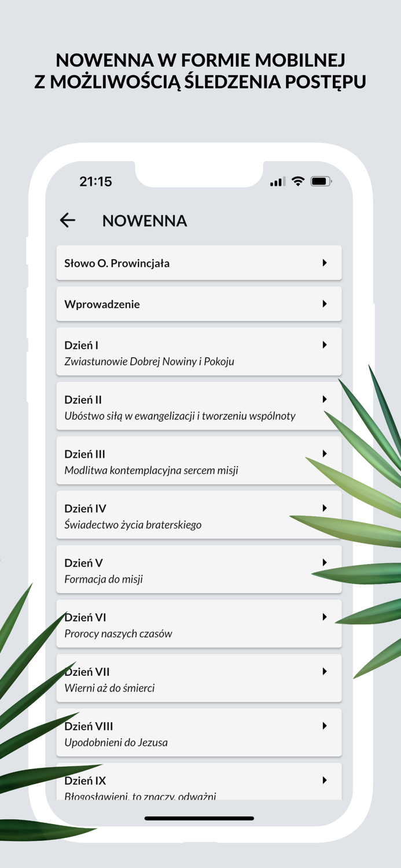Select Dzień V Formacja do misji
Viewport: 401px width, 868px height.
(x=199, y=569)
